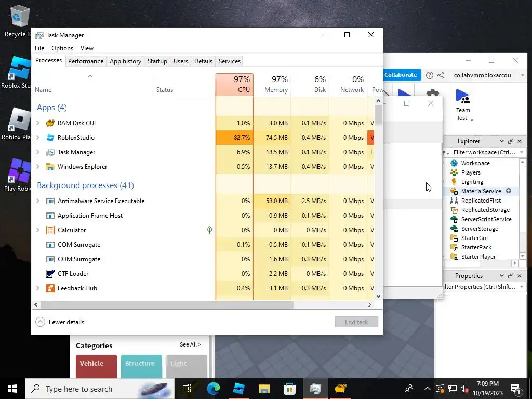Switch to the Services tab

229,61
